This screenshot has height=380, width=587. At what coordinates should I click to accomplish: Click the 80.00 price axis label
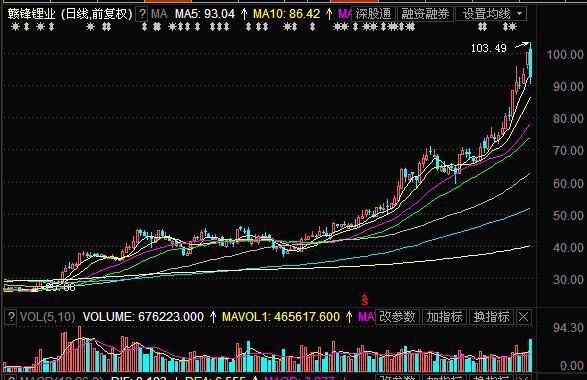[x=568, y=119]
